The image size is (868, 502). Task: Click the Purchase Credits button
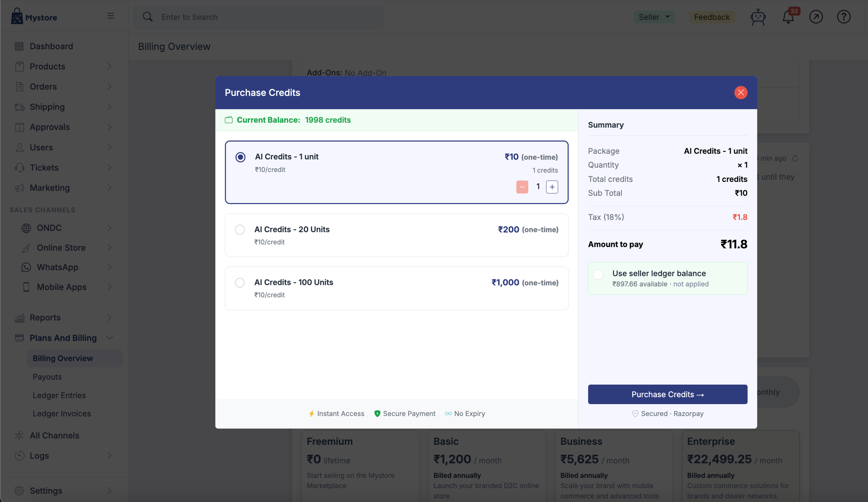click(x=668, y=394)
